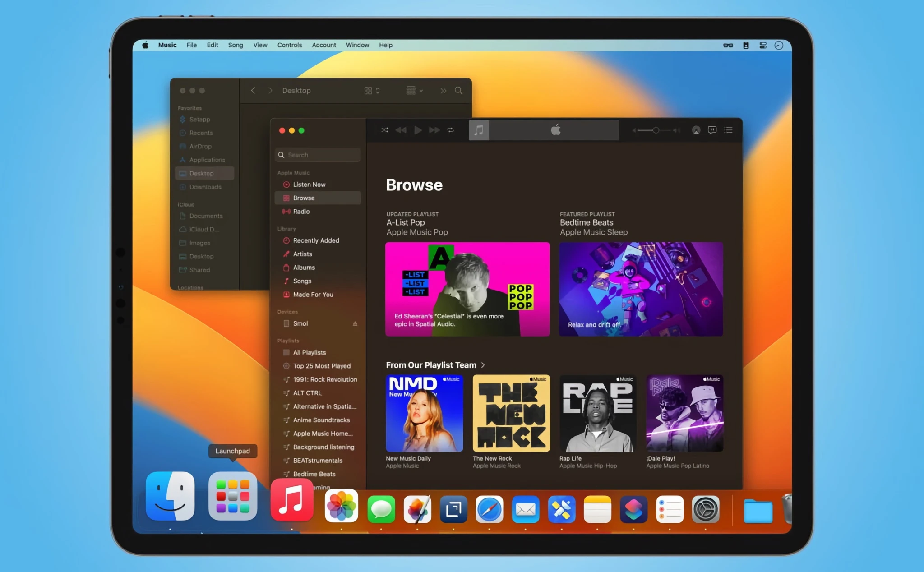
Task: Open All Playlists
Action: click(318, 352)
